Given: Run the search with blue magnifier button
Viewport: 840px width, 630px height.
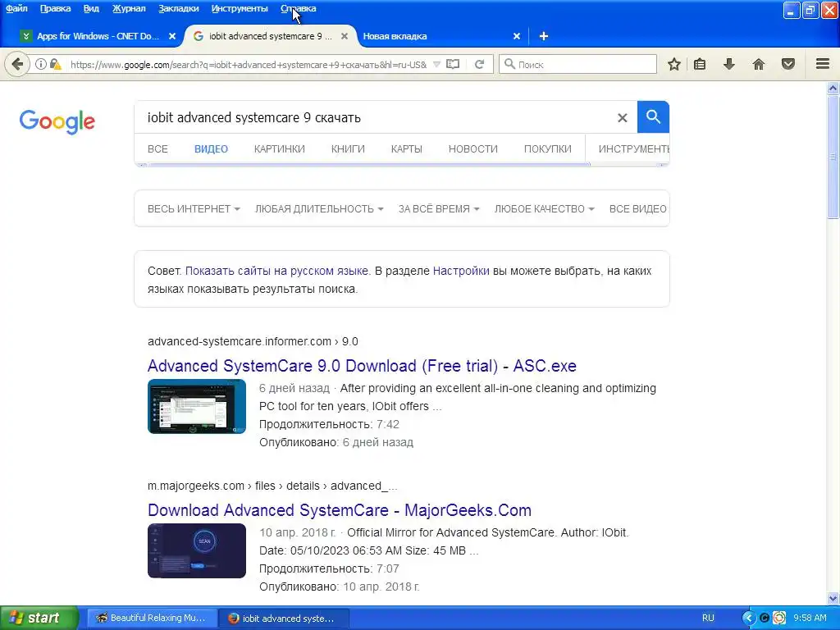Looking at the screenshot, I should coord(653,116).
